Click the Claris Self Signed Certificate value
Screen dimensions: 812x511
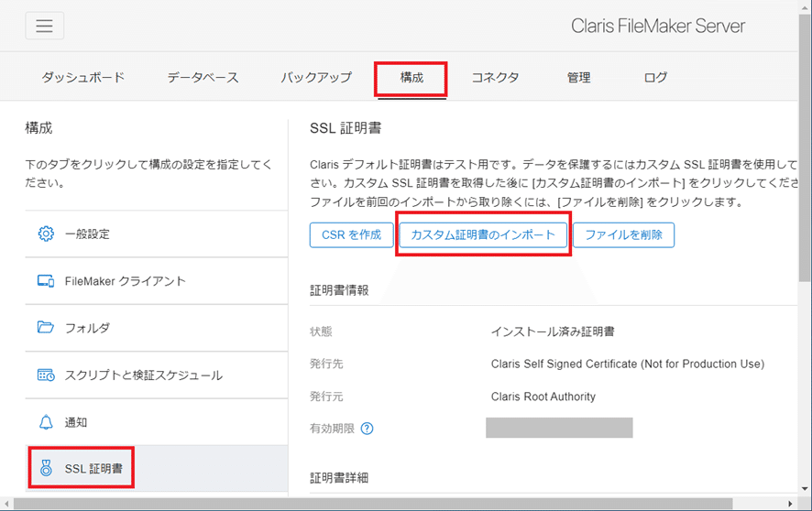[628, 364]
